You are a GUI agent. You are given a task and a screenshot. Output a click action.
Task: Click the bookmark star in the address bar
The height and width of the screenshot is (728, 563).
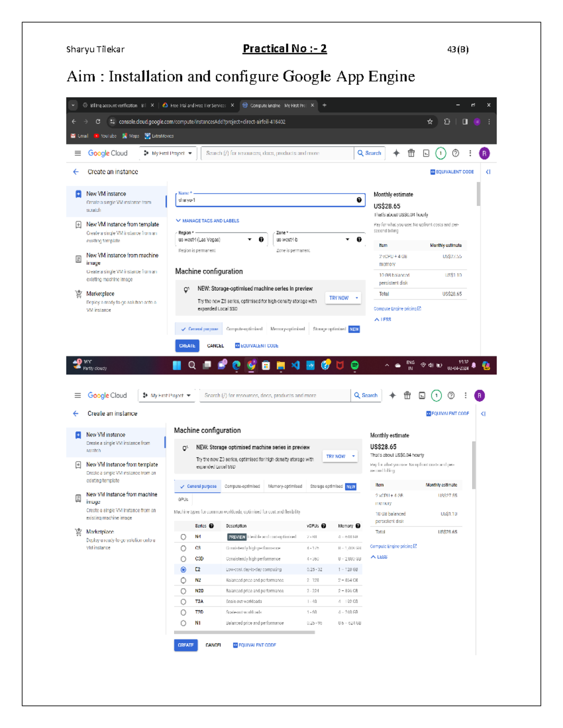(x=430, y=121)
